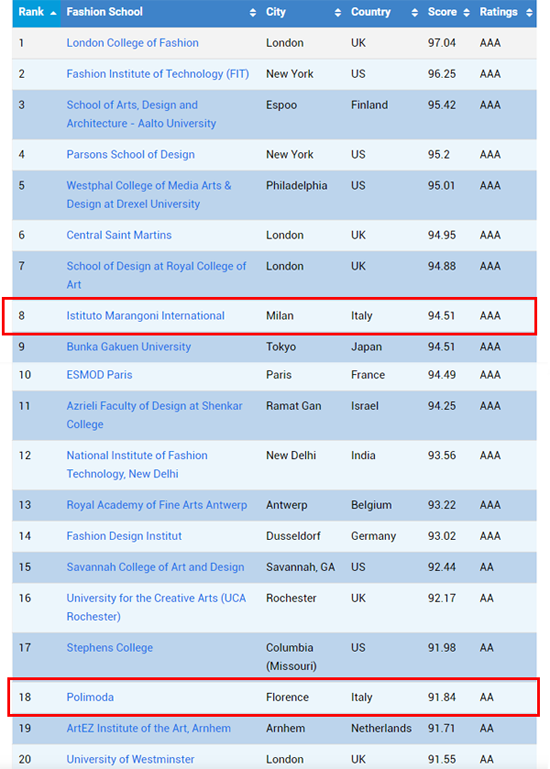
Task: Click sort arrows beside City header
Action: click(x=338, y=13)
